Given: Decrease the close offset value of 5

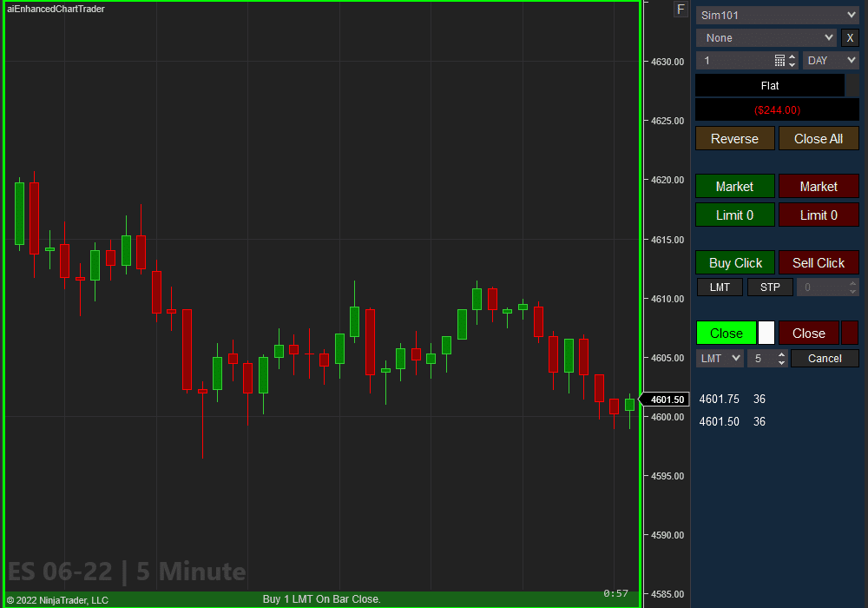Looking at the screenshot, I should pyautogui.click(x=781, y=362).
